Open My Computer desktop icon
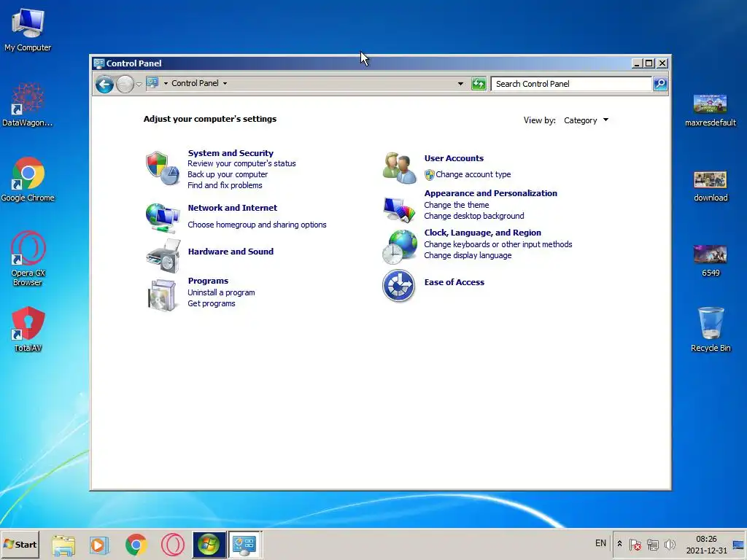The image size is (747, 560). [28, 29]
